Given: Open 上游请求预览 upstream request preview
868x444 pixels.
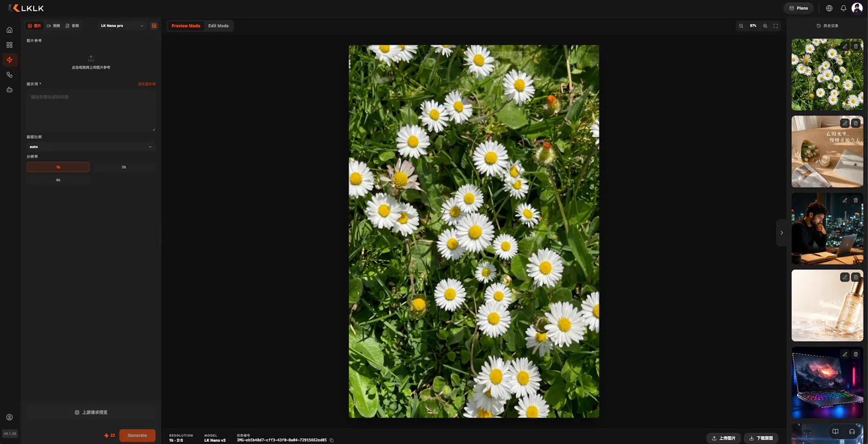Looking at the screenshot, I should tap(91, 413).
